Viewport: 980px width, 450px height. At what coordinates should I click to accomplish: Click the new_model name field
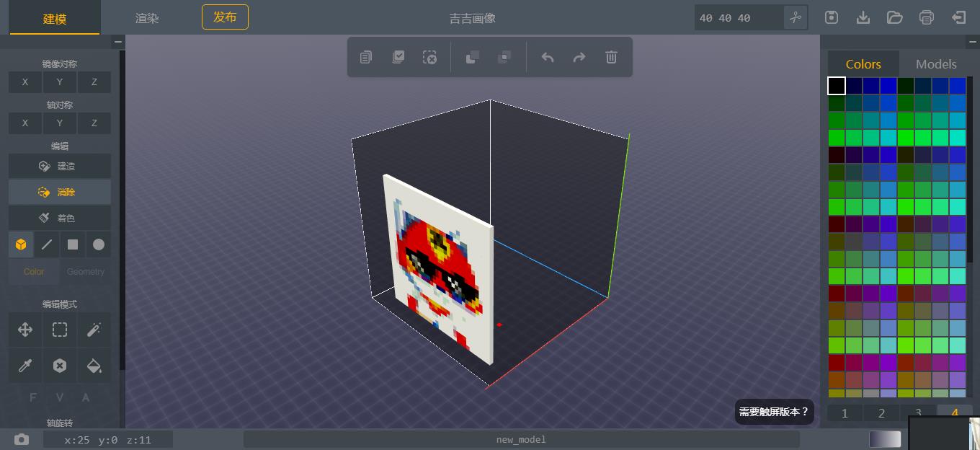521,439
